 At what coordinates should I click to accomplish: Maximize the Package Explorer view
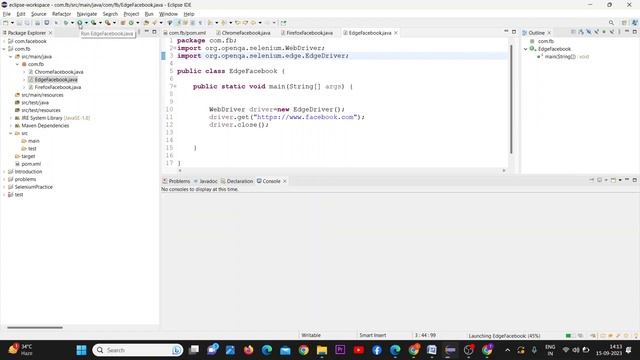[154, 32]
